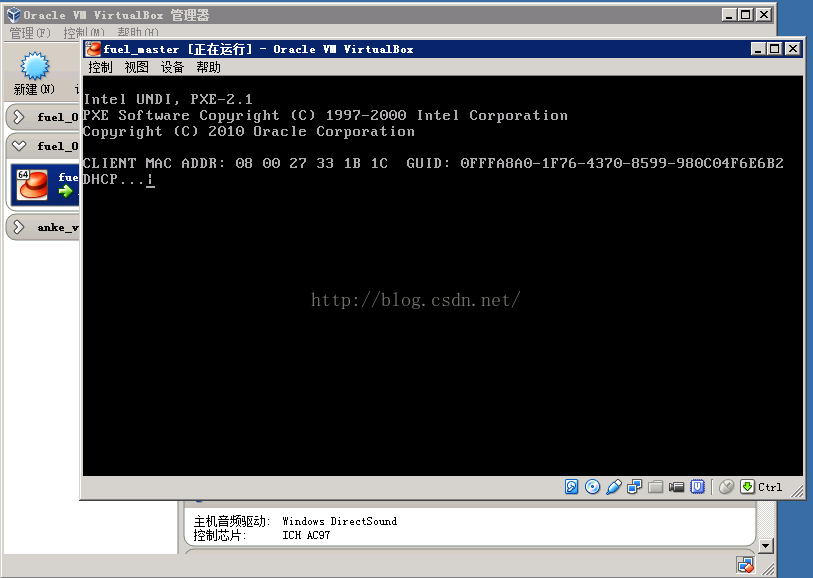Click the 新建(N) new VM toolbar icon
Image resolution: width=813 pixels, height=578 pixels.
click(34, 66)
